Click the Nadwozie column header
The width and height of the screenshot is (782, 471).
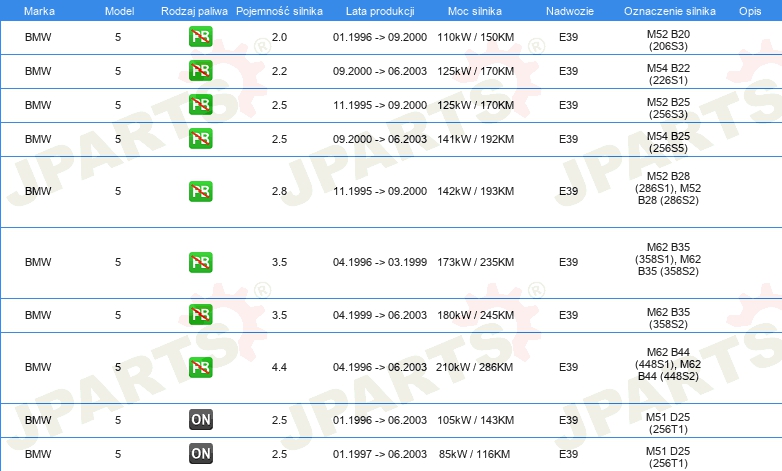570,11
